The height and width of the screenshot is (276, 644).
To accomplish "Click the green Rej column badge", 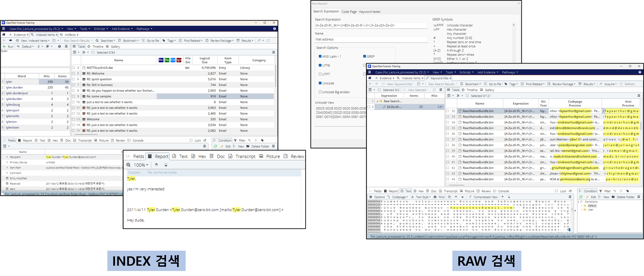I will (x=167, y=60).
